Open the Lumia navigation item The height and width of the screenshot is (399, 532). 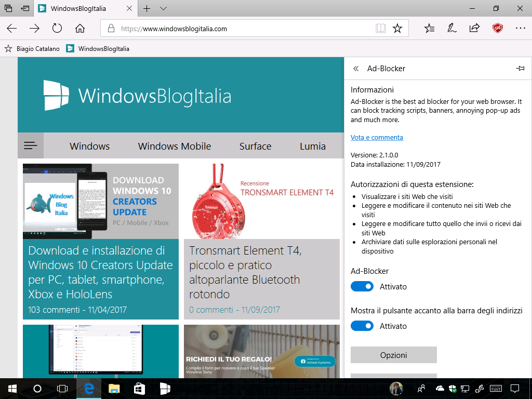(312, 146)
